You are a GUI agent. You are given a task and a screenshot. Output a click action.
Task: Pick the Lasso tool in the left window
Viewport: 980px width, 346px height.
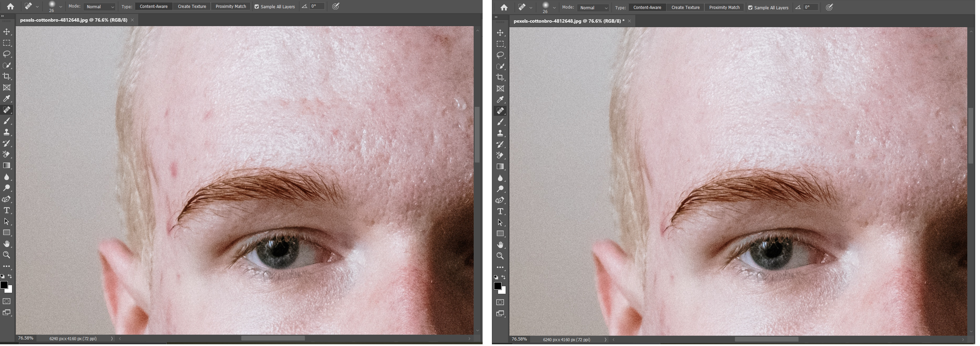tap(7, 54)
